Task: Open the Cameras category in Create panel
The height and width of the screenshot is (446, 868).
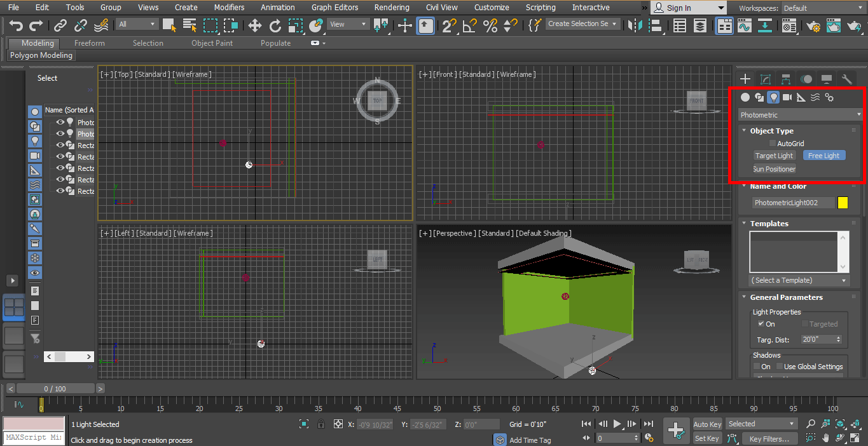Action: tap(787, 97)
